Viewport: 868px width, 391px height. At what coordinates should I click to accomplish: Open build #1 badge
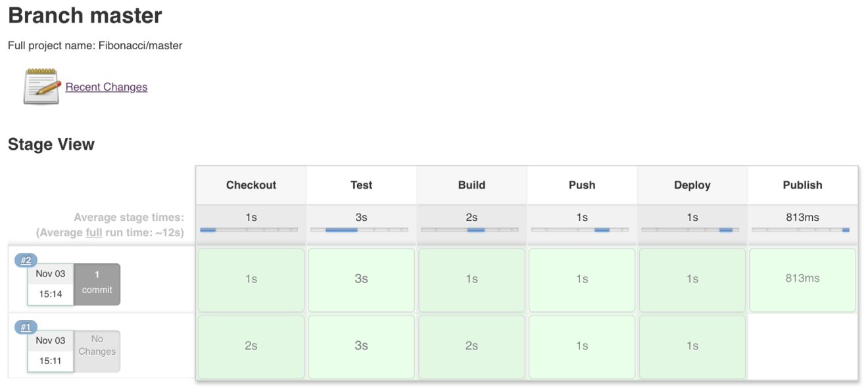(26, 327)
